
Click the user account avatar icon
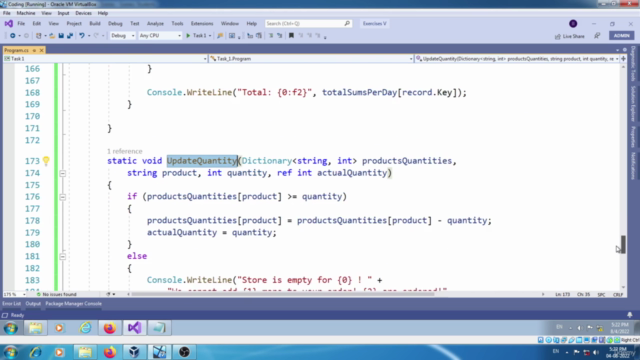pos(573,24)
